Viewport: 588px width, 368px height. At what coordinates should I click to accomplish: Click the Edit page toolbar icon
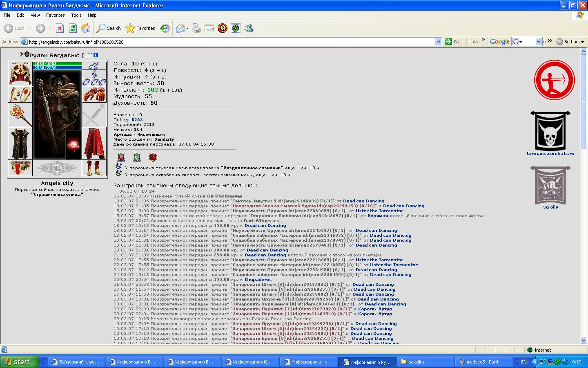click(209, 28)
